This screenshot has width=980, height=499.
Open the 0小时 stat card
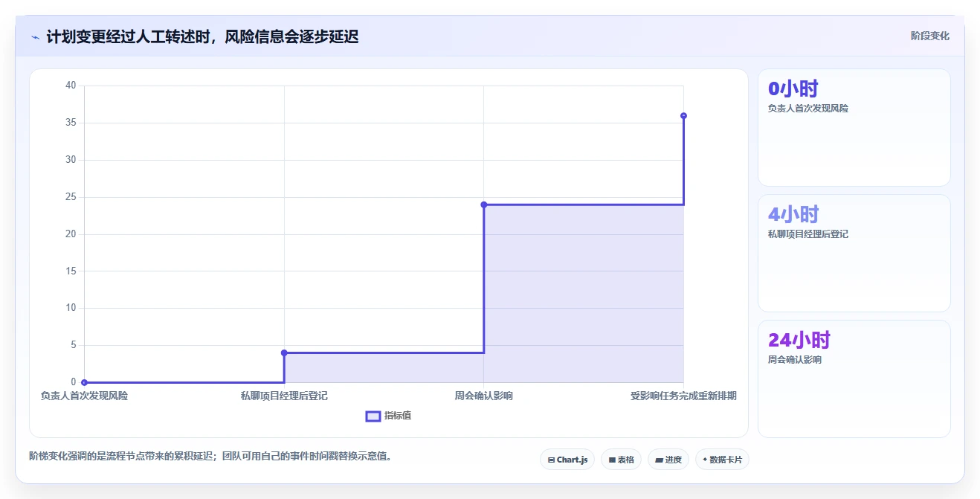(854, 127)
